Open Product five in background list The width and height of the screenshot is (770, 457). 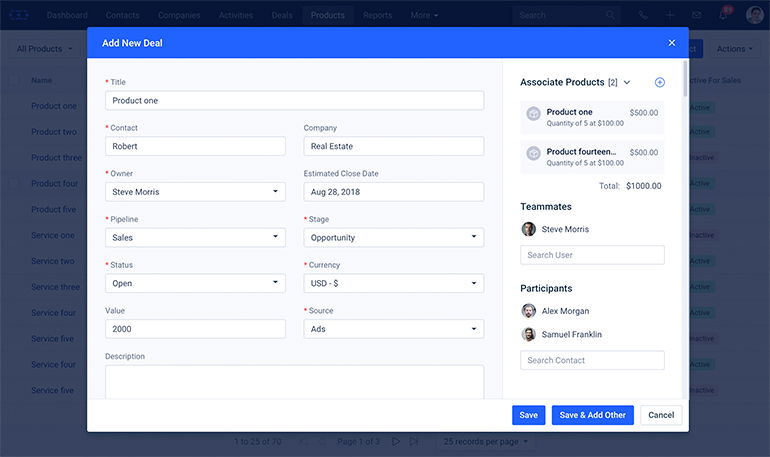[x=54, y=209]
